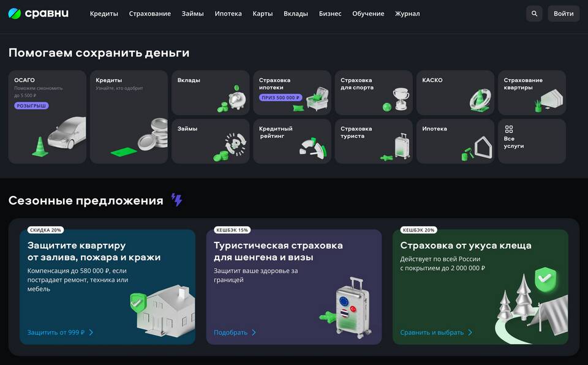Select the КАСКО tile
588x365 pixels.
pyautogui.click(x=454, y=92)
